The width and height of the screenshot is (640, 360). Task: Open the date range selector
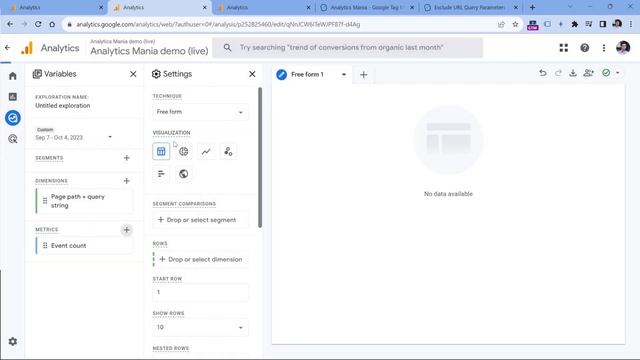pyautogui.click(x=73, y=134)
